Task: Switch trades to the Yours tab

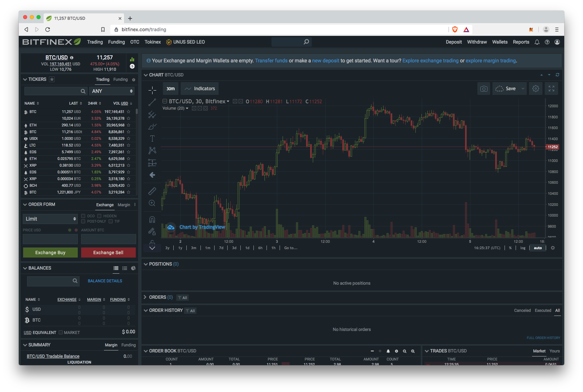Action: coord(555,351)
